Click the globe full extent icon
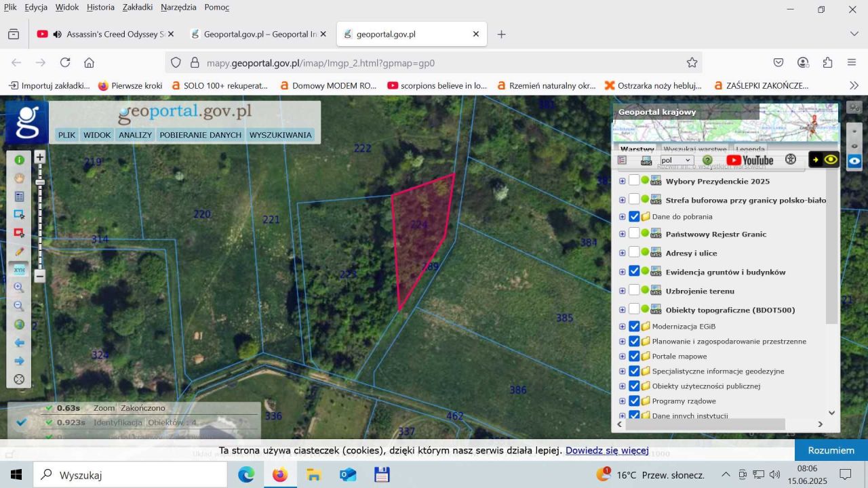The image size is (868, 488). [x=19, y=325]
